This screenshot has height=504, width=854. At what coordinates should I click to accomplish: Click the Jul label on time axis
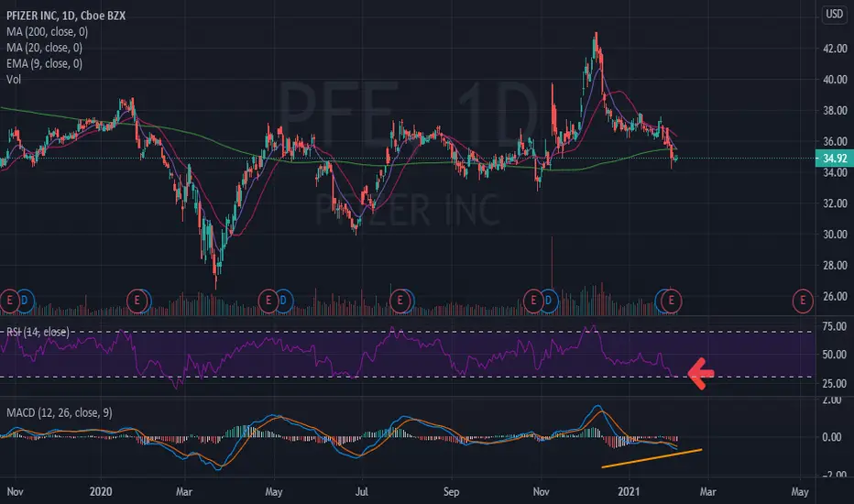pos(362,491)
